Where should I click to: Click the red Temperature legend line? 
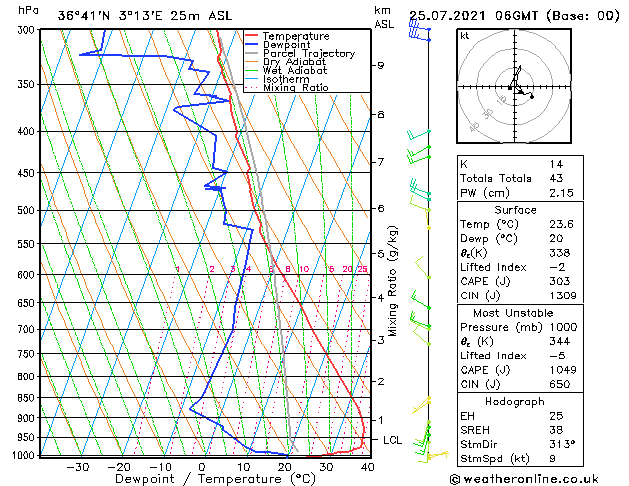[x=251, y=36]
